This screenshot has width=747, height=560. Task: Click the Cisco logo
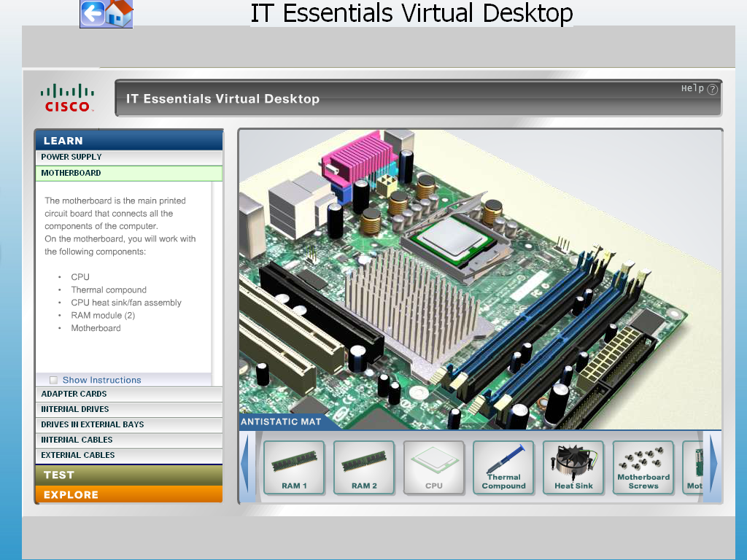pyautogui.click(x=67, y=98)
